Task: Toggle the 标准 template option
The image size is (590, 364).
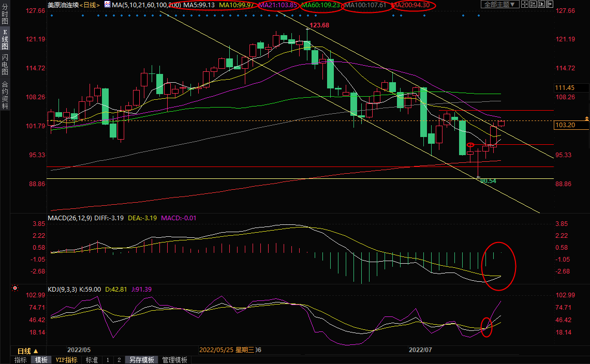Action: tap(92, 360)
